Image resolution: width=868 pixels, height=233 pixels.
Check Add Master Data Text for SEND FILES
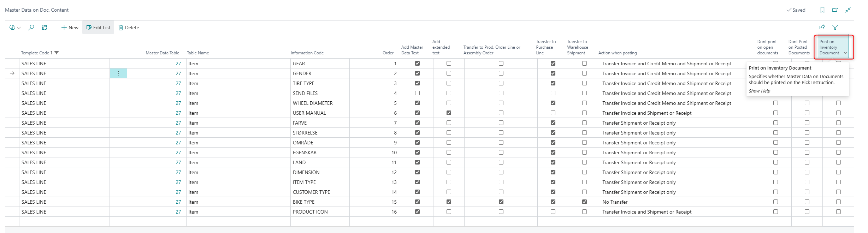click(x=417, y=93)
